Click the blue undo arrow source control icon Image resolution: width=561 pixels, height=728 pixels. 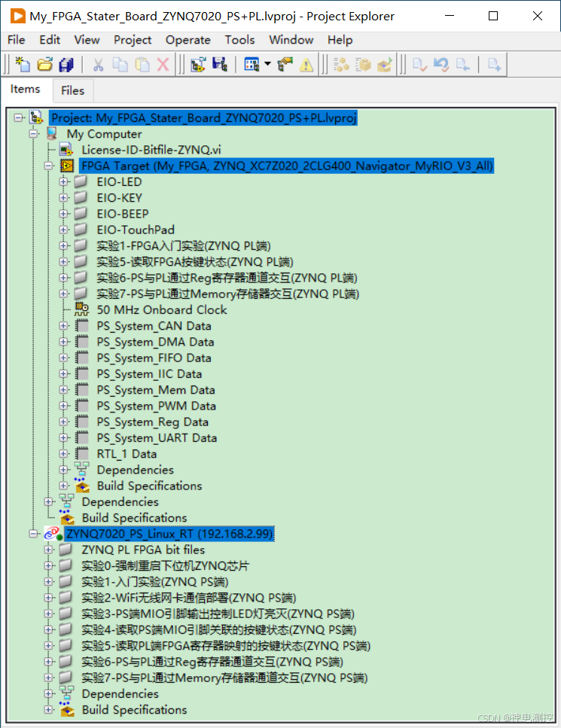441,64
